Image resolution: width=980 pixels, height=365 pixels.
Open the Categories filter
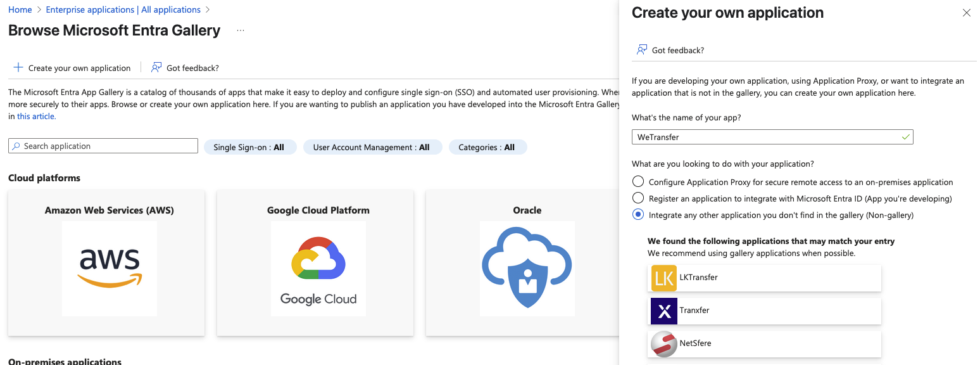(x=487, y=147)
